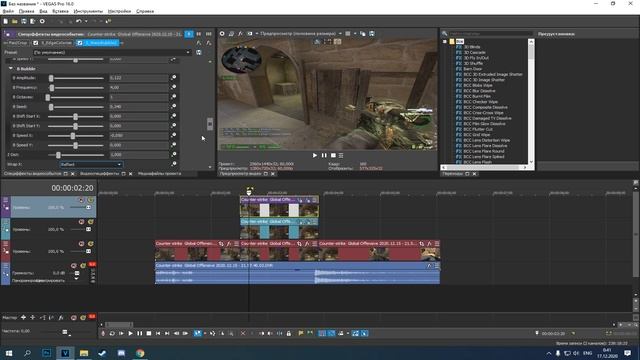Click the New project icon in the toolbar

(x=6, y=21)
